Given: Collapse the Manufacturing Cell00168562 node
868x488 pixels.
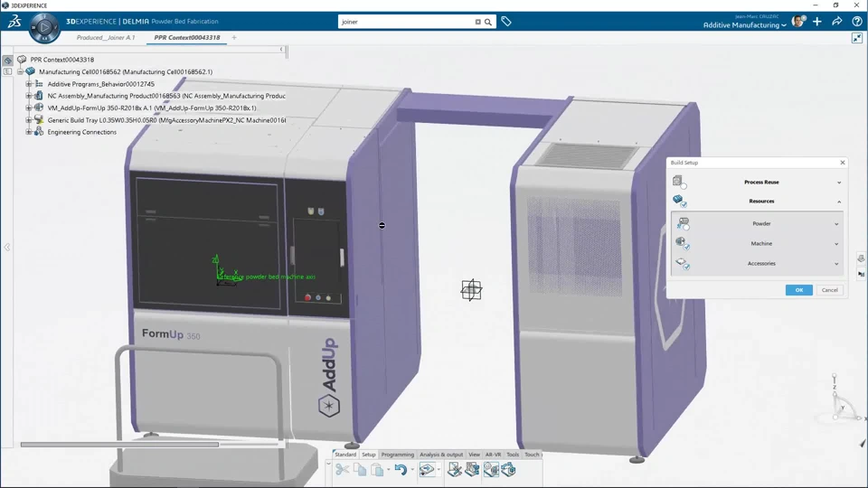Looking at the screenshot, I should [20, 72].
